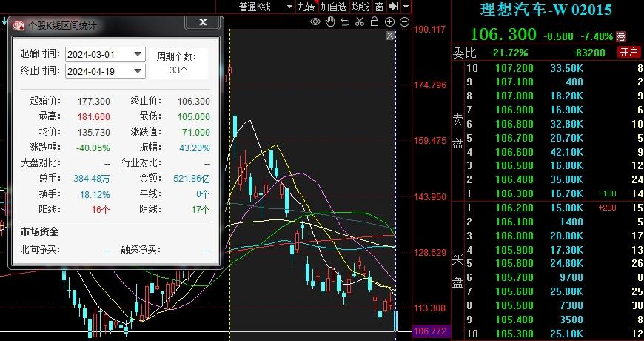This screenshot has height=341, width=644.
Task: Click the 190.117 price axis label
Action: click(x=430, y=30)
